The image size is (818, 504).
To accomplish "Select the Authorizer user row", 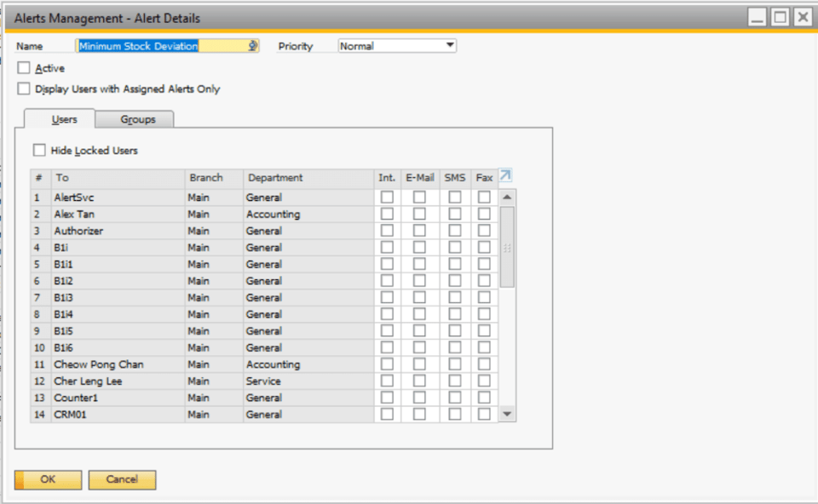I will [x=264, y=231].
